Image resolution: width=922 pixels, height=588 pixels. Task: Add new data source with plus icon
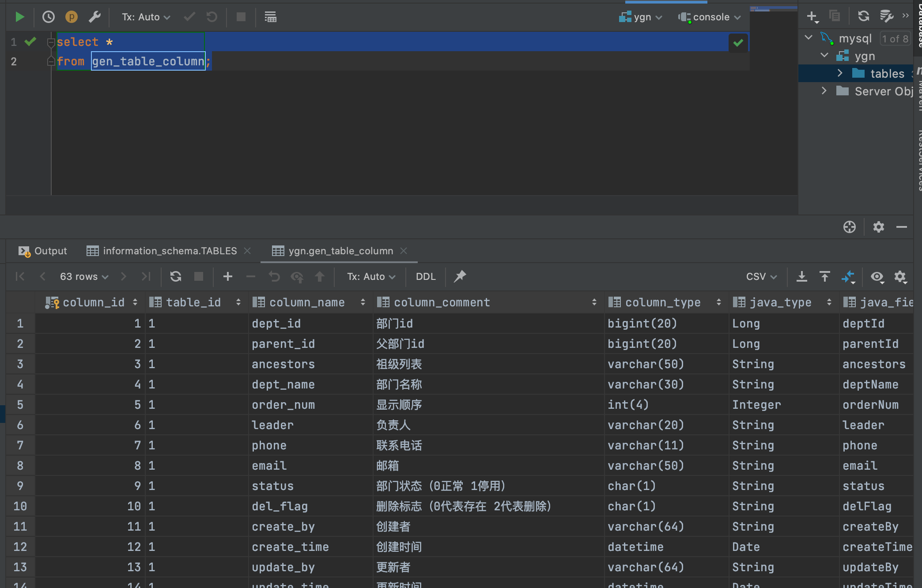coord(812,17)
